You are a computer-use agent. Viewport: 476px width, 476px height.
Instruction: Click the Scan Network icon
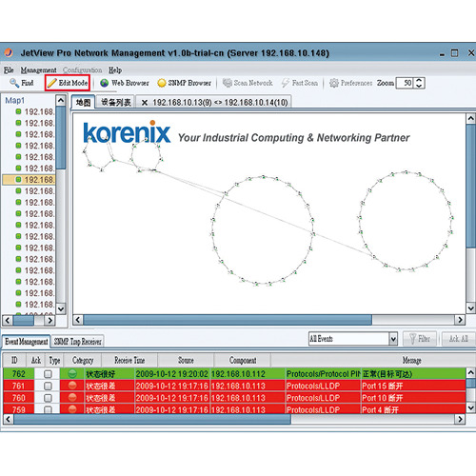pyautogui.click(x=228, y=83)
